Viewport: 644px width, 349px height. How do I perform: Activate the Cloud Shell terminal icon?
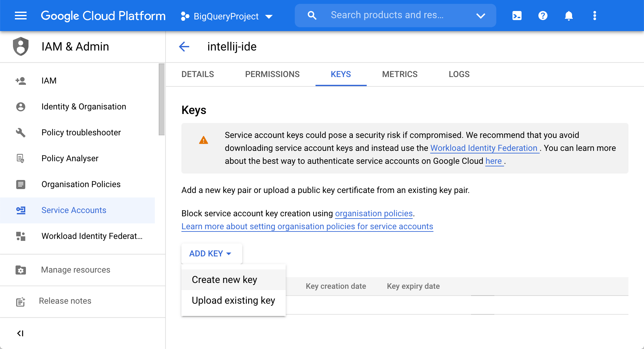(516, 16)
